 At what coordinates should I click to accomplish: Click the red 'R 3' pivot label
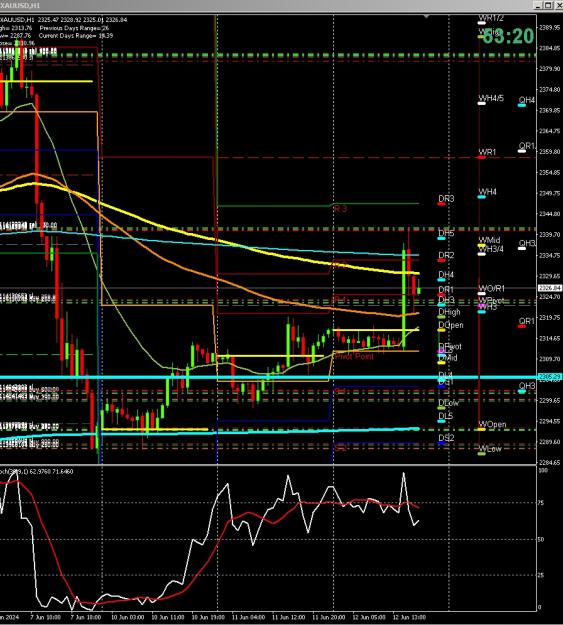point(340,208)
